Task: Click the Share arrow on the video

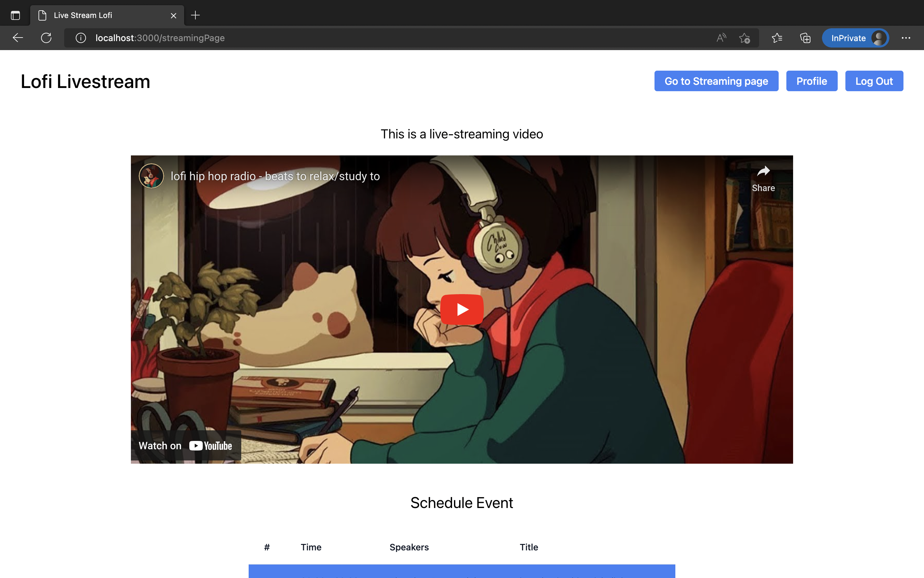Action: point(763,179)
